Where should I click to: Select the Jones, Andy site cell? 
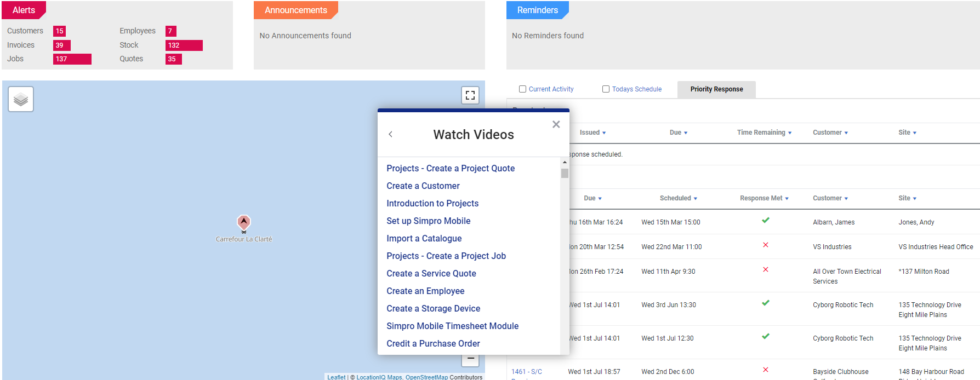(x=916, y=222)
